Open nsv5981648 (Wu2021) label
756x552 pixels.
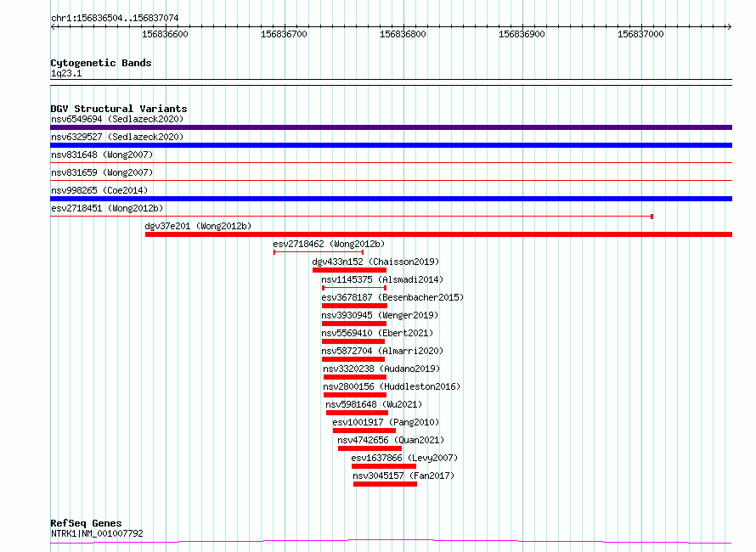pos(374,404)
